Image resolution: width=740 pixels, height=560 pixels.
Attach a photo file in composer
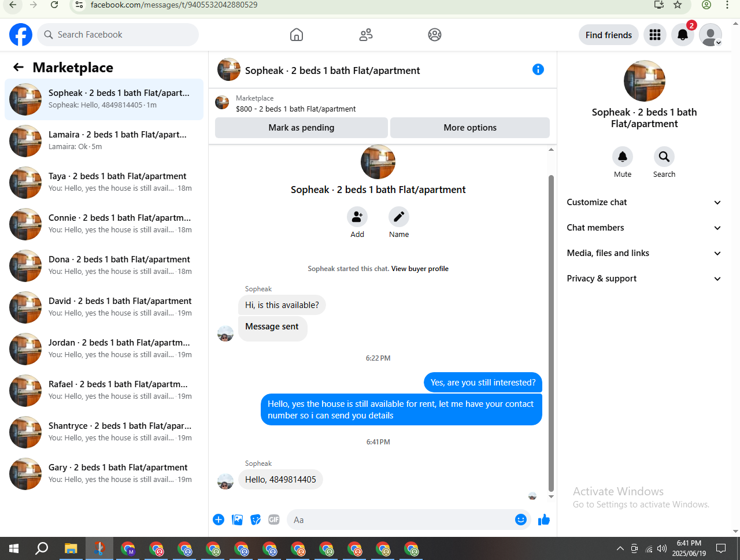point(237,520)
